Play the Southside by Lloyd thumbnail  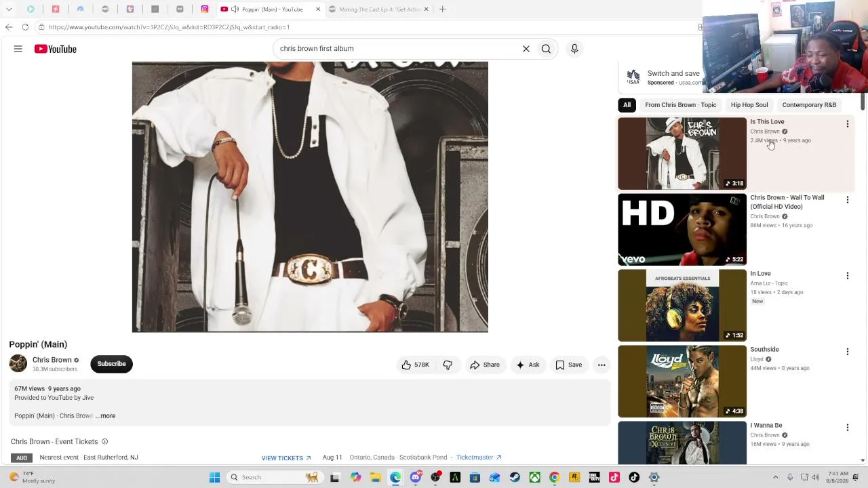pyautogui.click(x=682, y=382)
